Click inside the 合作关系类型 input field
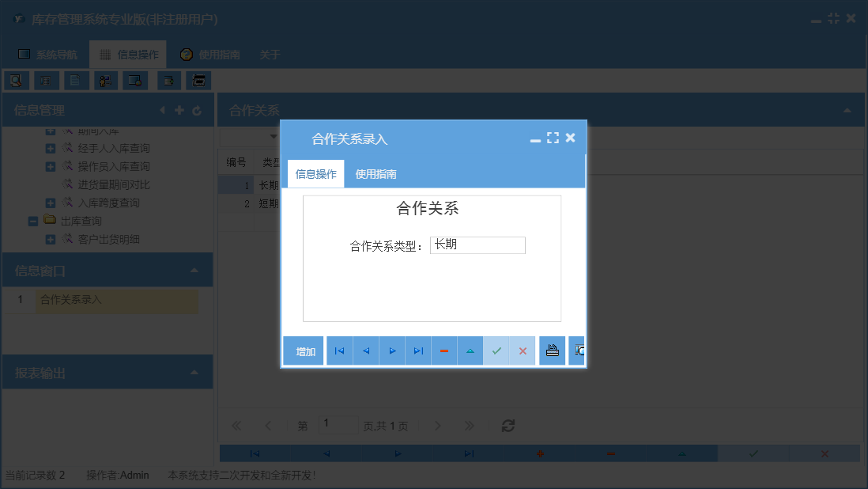 [x=477, y=245]
